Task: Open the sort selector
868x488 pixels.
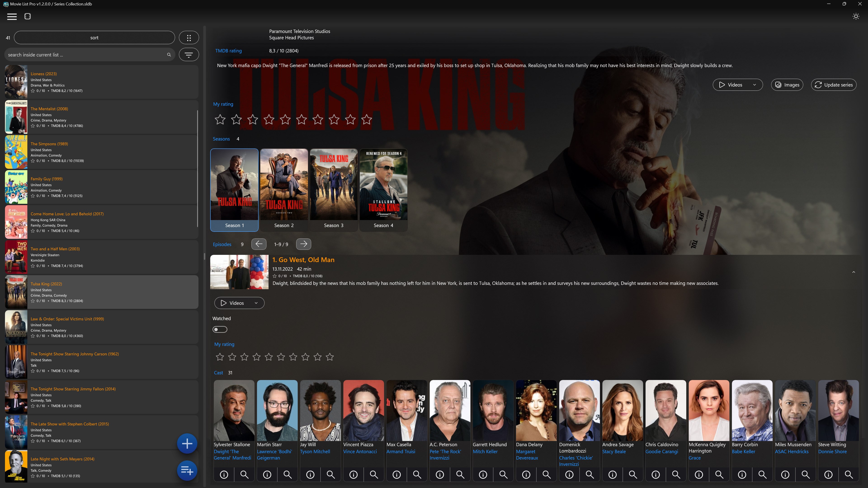Action: coord(94,38)
